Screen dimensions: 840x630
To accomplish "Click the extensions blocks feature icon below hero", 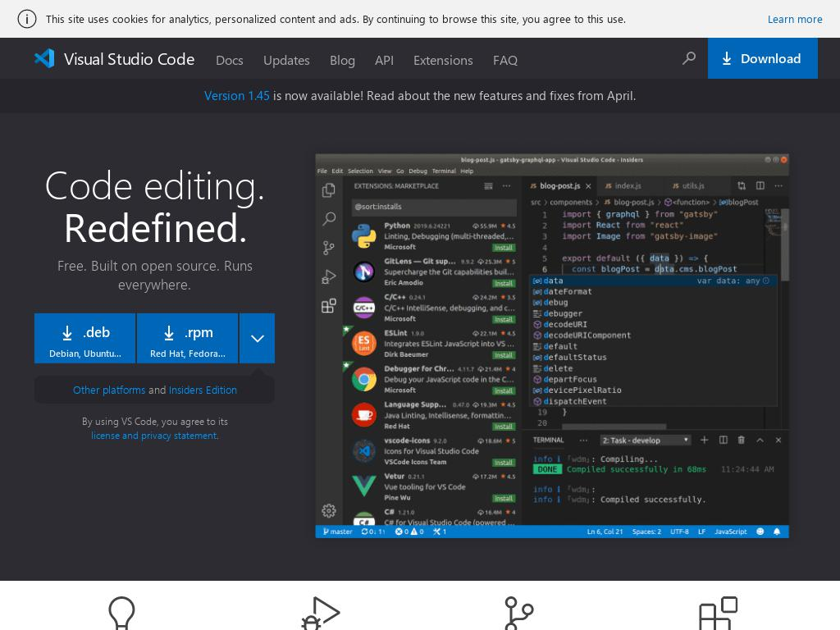I will pyautogui.click(x=718, y=614).
